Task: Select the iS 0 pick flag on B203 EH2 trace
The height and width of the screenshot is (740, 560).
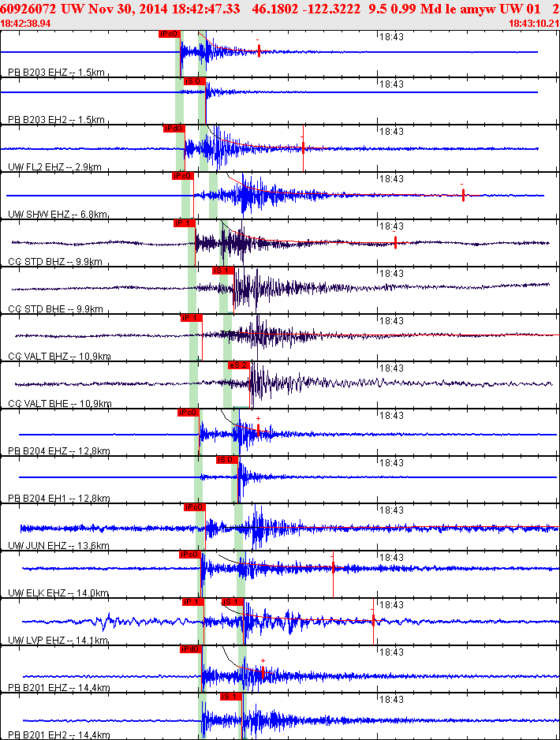Action: pos(194,81)
